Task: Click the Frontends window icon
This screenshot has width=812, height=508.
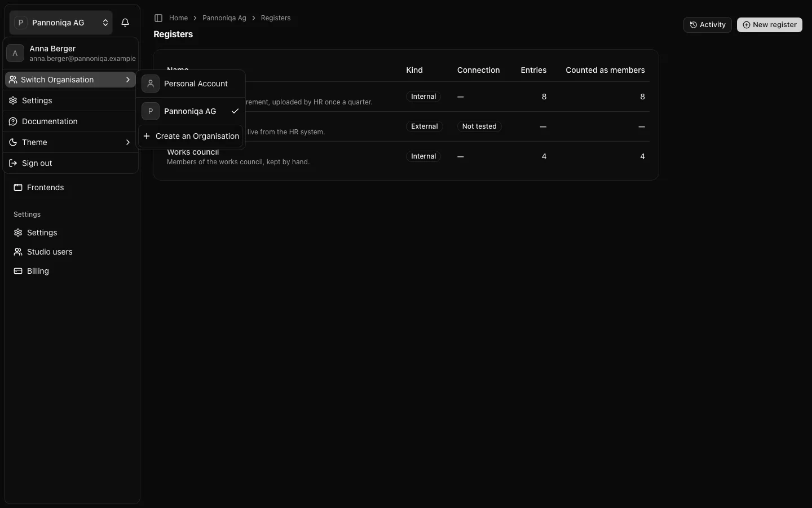Action: coord(18,187)
